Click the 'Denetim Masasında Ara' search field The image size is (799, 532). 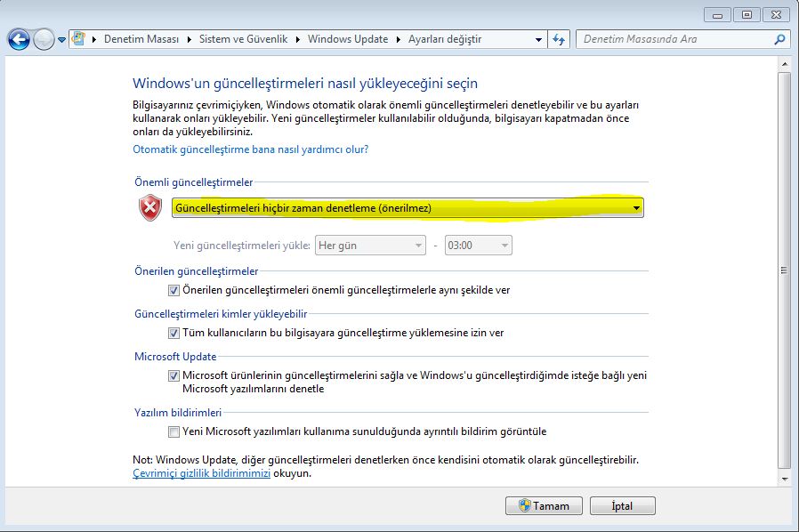[674, 39]
